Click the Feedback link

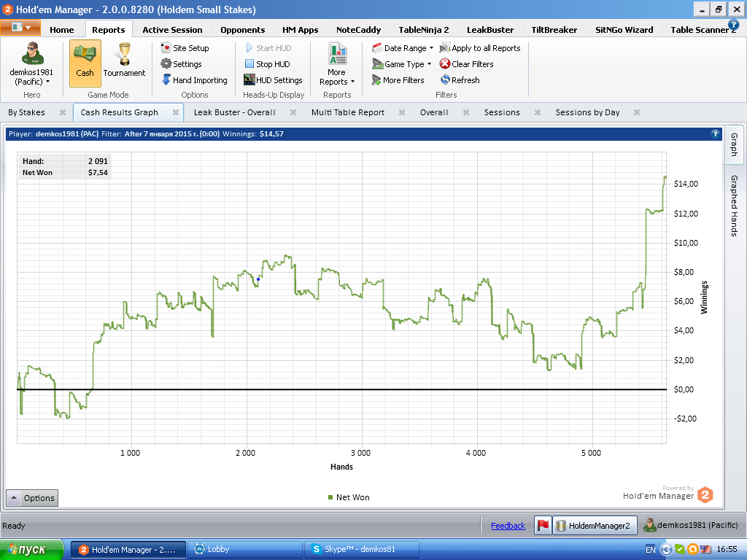tap(508, 526)
